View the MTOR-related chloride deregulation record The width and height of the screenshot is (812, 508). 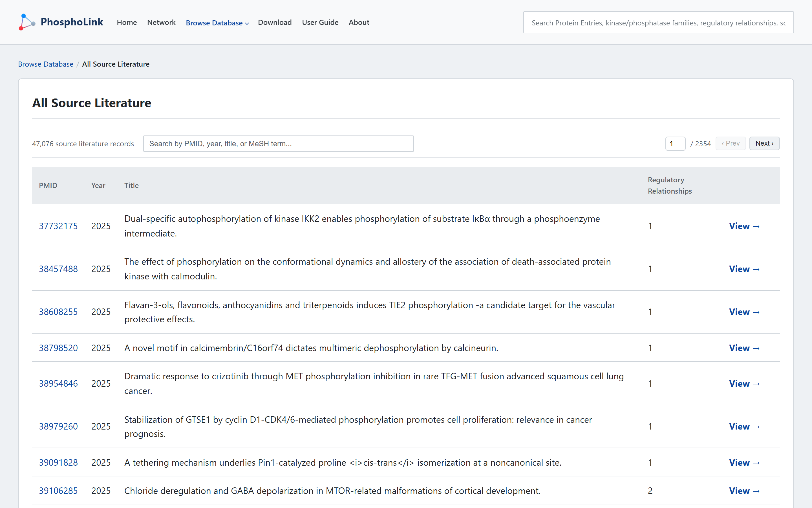[744, 491]
